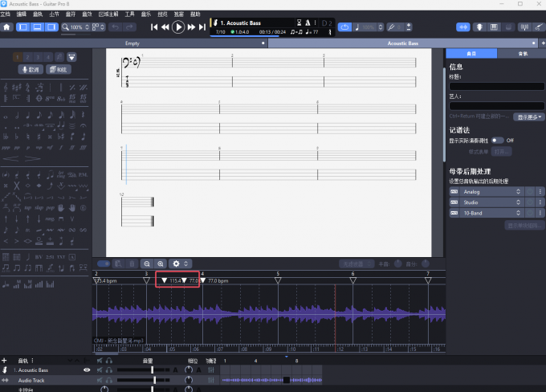546x392 pixels.
Task: Toggle visibility of Acoustic Bass track
Action: pyautogui.click(x=87, y=370)
